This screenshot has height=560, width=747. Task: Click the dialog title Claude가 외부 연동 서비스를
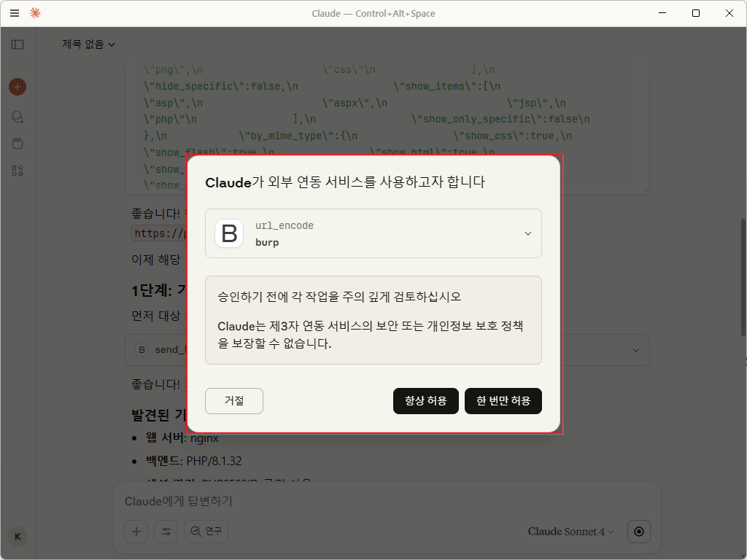[x=345, y=182]
